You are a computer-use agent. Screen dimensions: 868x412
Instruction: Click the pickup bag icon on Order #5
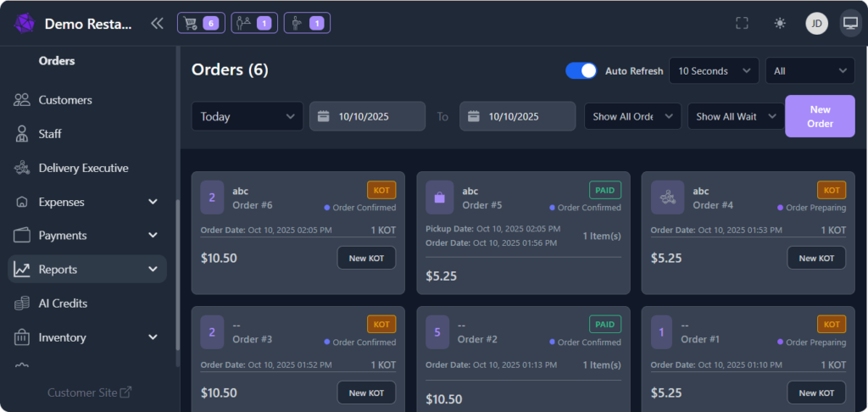point(440,198)
